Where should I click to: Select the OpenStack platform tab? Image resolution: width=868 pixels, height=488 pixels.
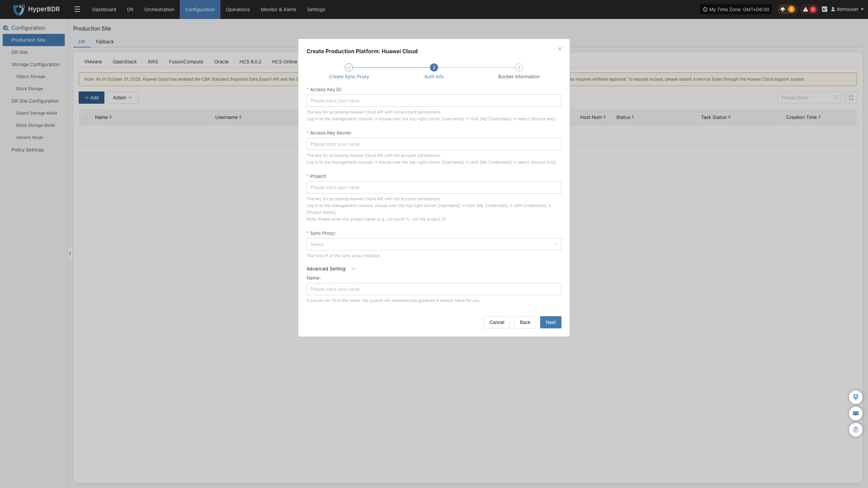(x=125, y=62)
